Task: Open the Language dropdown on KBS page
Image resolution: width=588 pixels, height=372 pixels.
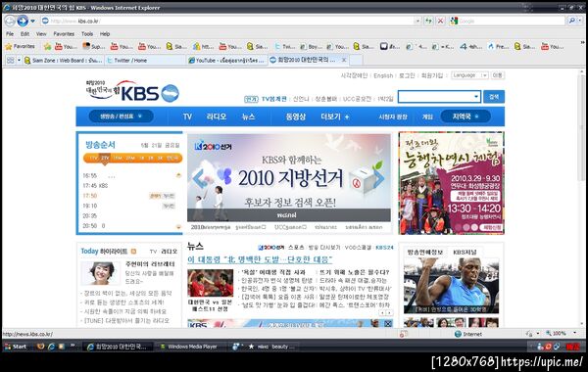Action: (469, 75)
